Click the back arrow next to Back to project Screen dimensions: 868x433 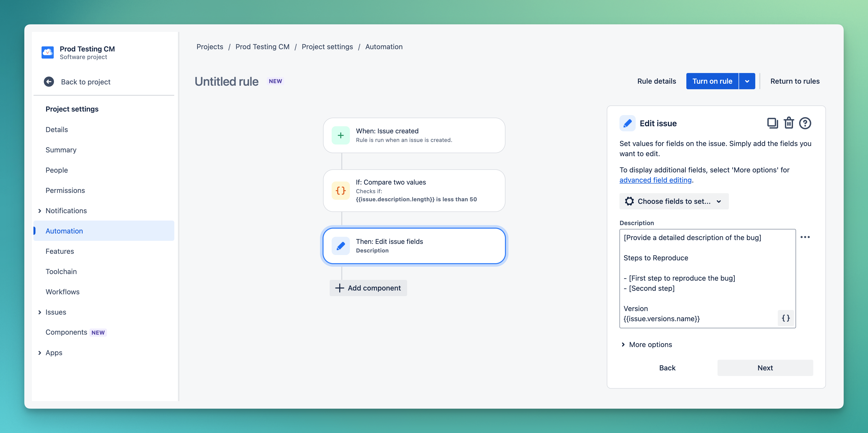pos(49,82)
